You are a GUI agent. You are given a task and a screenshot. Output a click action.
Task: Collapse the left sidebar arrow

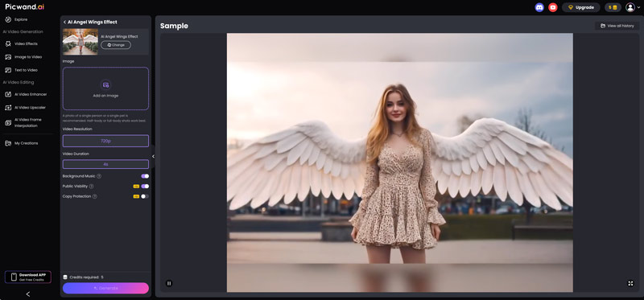coord(28,294)
